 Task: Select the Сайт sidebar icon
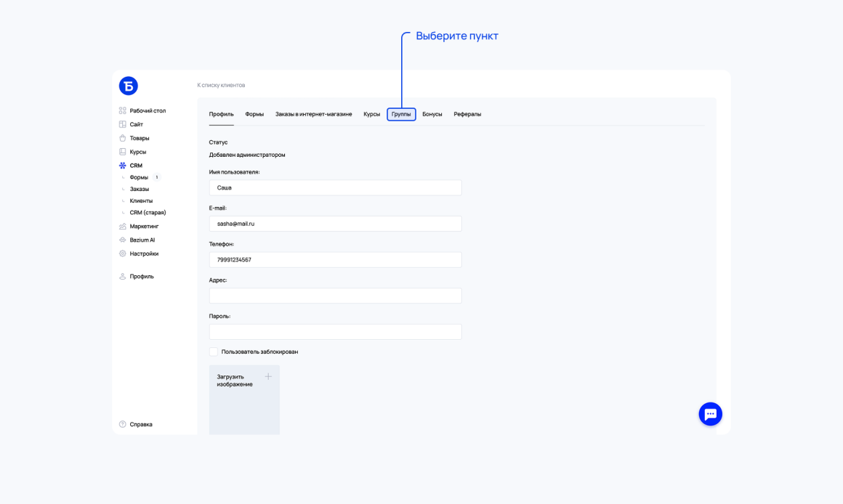[123, 124]
